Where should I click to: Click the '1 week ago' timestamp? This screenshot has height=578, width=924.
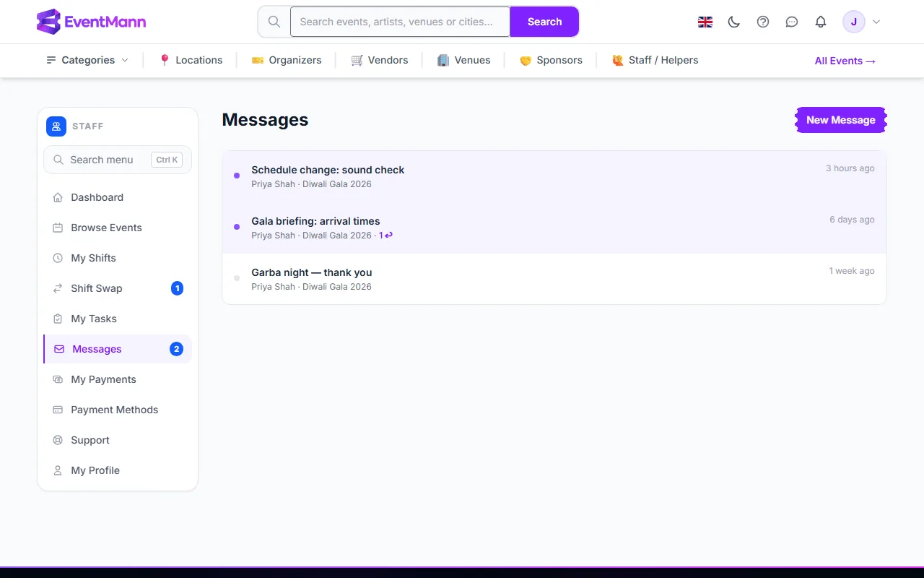click(852, 271)
